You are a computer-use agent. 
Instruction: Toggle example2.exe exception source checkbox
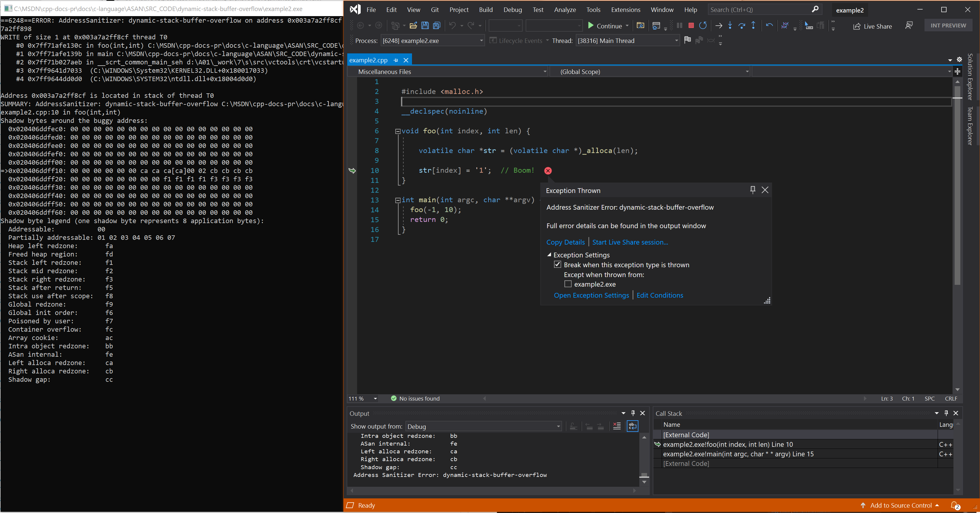pos(568,284)
